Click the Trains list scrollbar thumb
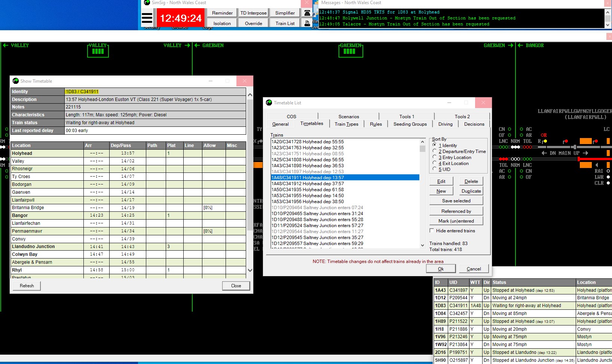 point(423,149)
